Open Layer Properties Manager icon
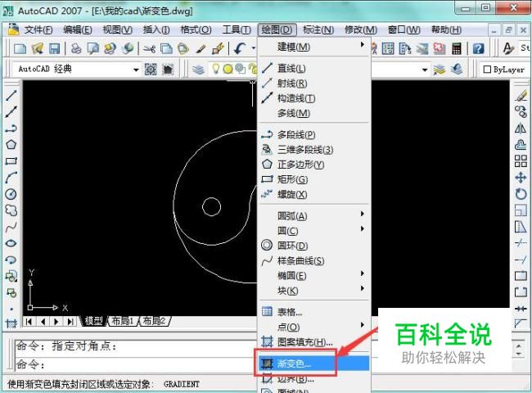 (x=199, y=70)
